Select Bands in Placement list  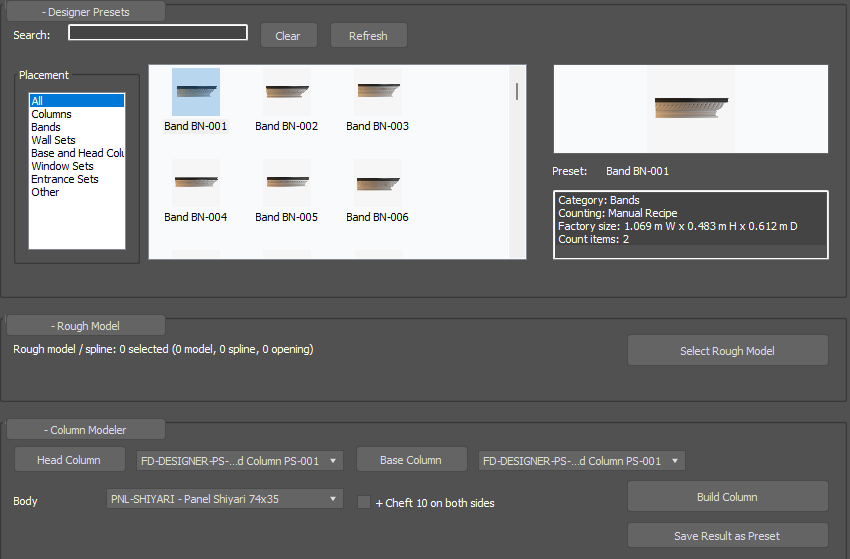(x=77, y=127)
